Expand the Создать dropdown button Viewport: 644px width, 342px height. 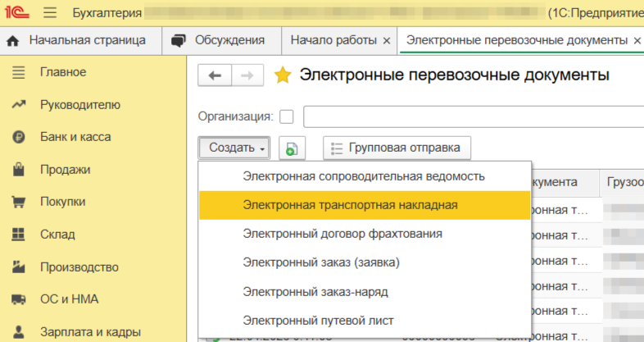234,148
